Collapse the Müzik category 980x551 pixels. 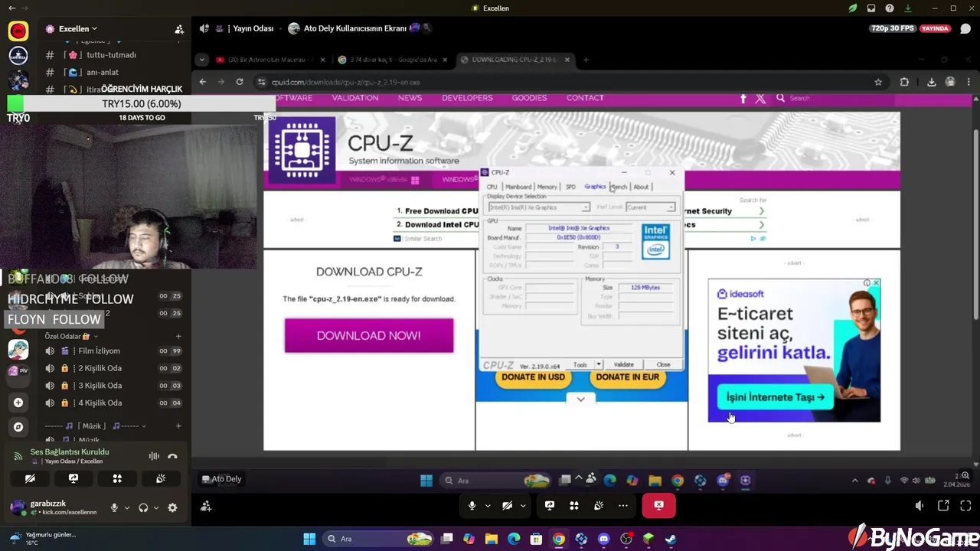(95, 426)
